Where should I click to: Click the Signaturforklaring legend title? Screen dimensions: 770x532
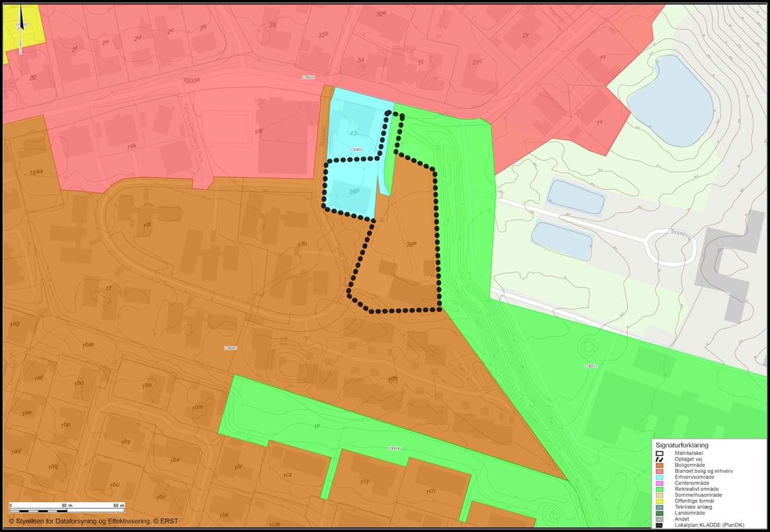point(681,444)
